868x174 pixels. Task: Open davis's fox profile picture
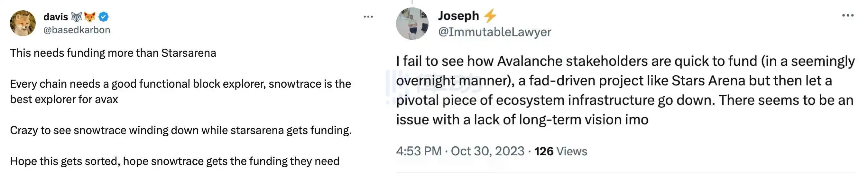(23, 23)
